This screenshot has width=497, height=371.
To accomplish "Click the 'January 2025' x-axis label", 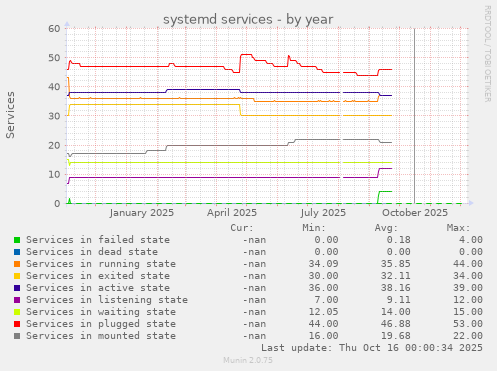I will pos(142,213).
